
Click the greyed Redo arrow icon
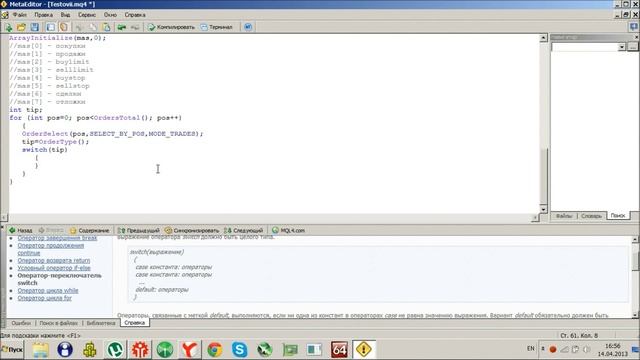coord(135,27)
